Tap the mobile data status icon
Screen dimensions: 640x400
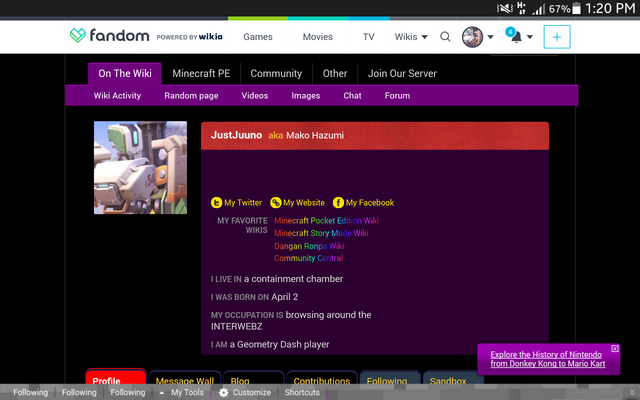[x=522, y=8]
